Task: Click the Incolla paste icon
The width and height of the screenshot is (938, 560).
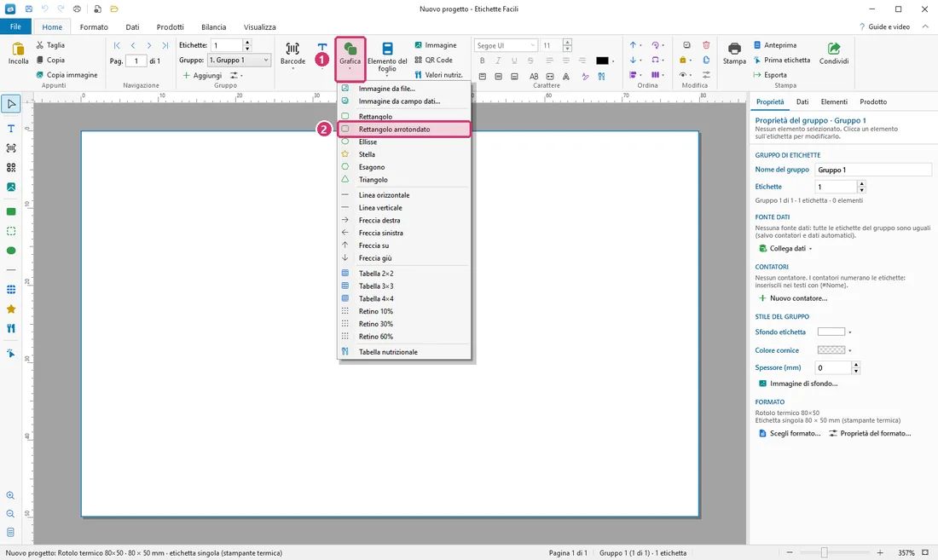Action: coord(18,53)
